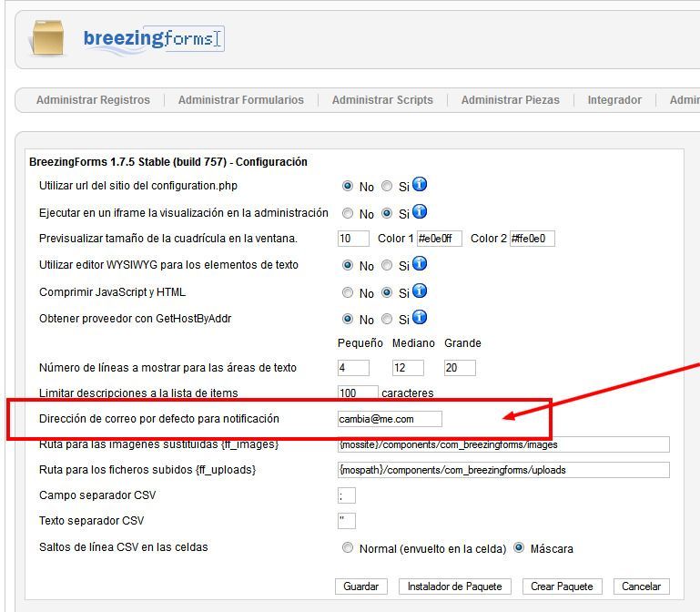Screen dimensions: 700x612
Task: Click the Cancelar button
Action: pyautogui.click(x=642, y=586)
